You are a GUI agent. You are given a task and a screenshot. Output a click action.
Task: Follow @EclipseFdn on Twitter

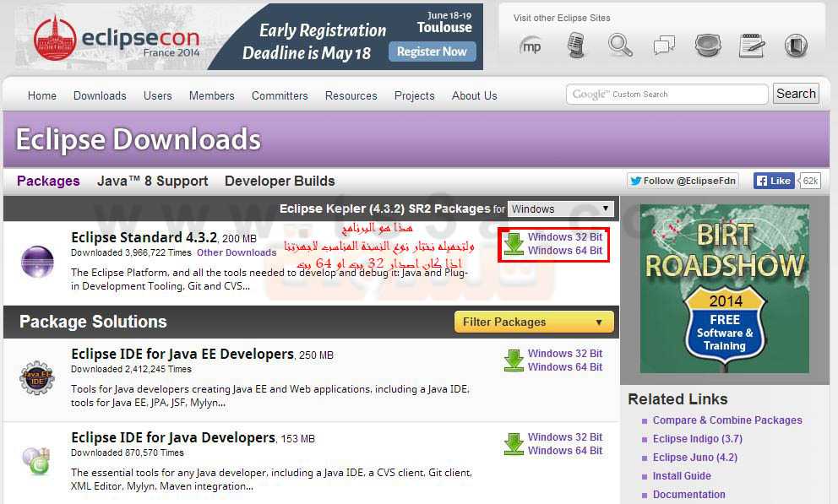point(683,181)
